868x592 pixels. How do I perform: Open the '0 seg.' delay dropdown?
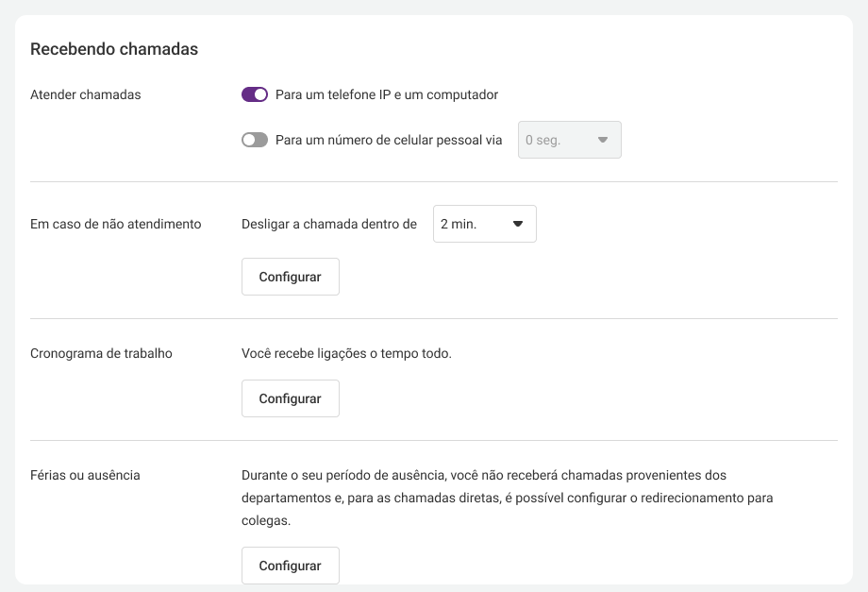[x=570, y=140]
